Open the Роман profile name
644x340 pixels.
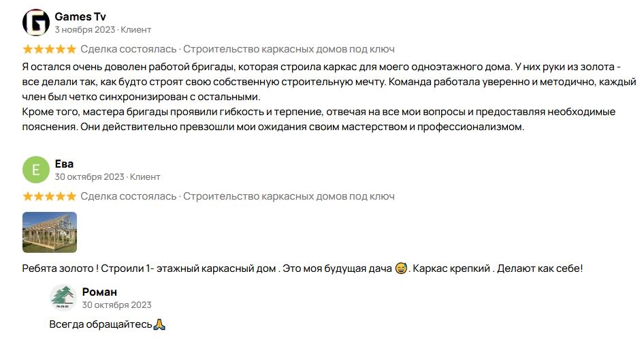(99, 292)
